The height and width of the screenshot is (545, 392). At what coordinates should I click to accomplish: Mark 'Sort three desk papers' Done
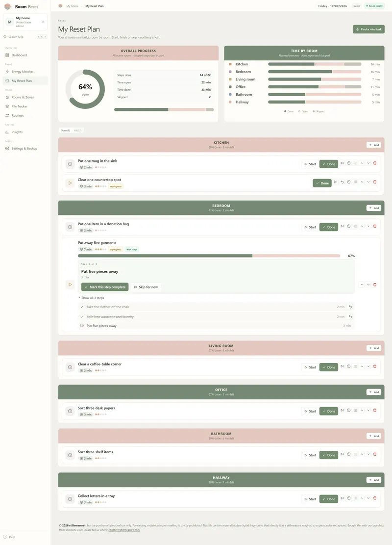pos(328,411)
